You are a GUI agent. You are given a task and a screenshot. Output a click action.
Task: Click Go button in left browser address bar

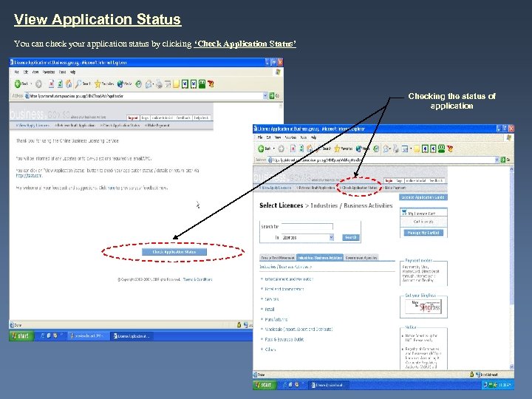coord(274,96)
